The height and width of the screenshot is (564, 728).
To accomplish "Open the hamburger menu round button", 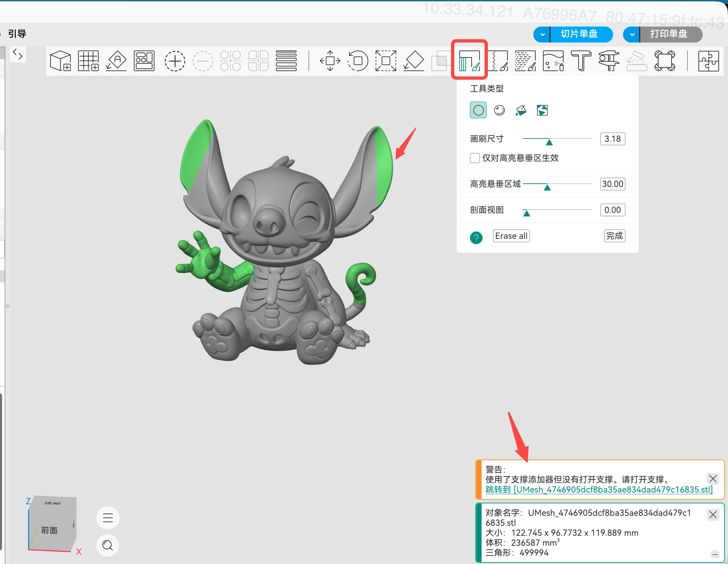I will point(108,518).
